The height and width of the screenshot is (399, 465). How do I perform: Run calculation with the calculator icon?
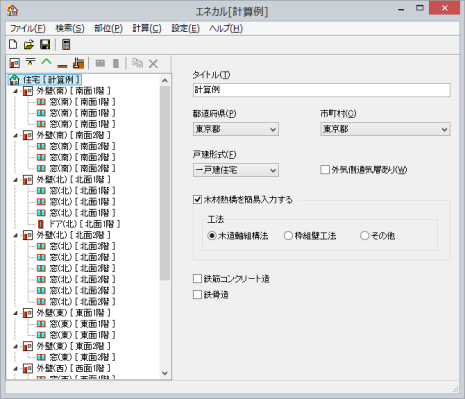point(66,44)
